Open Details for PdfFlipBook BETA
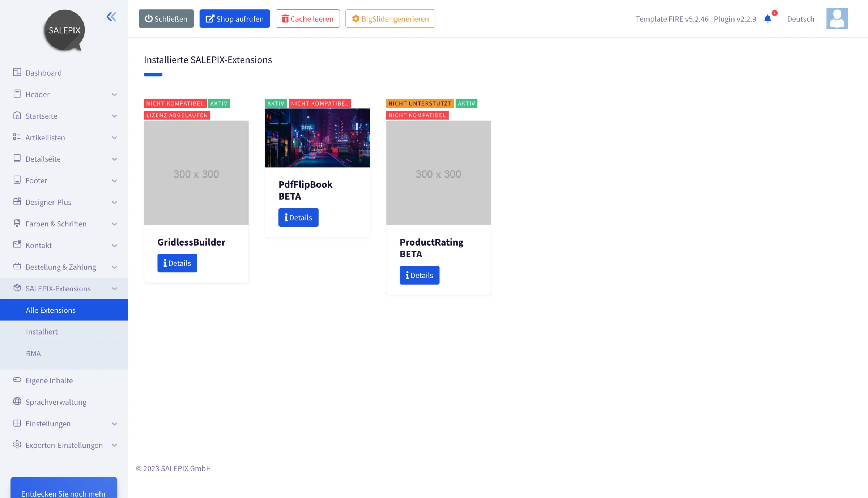 tap(298, 217)
